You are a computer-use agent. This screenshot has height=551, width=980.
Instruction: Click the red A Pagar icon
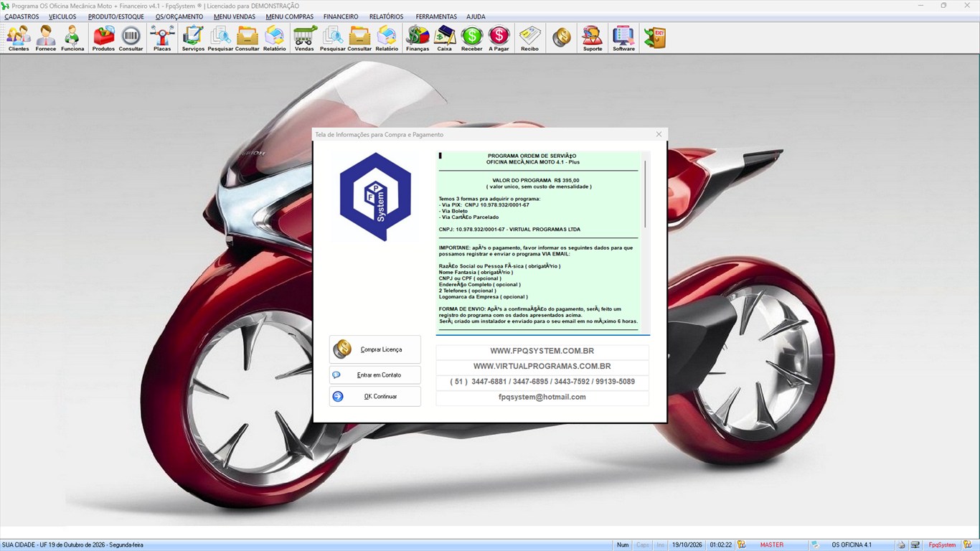click(x=499, y=38)
